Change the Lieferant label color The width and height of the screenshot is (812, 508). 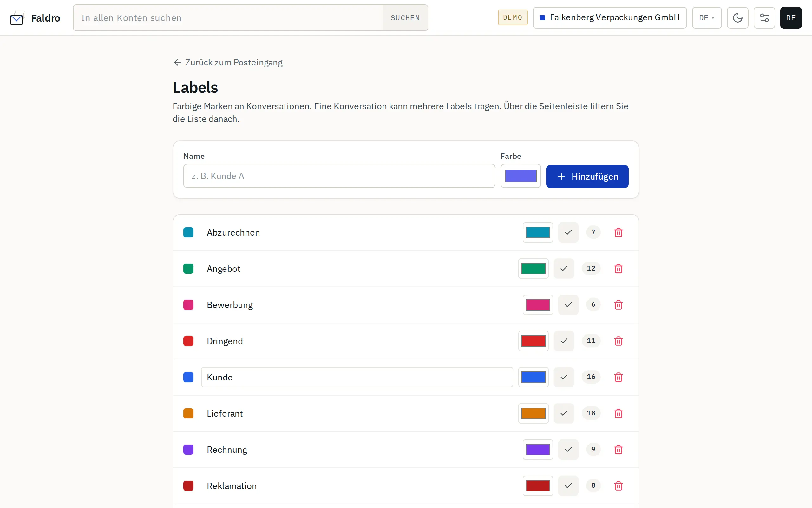(x=533, y=413)
